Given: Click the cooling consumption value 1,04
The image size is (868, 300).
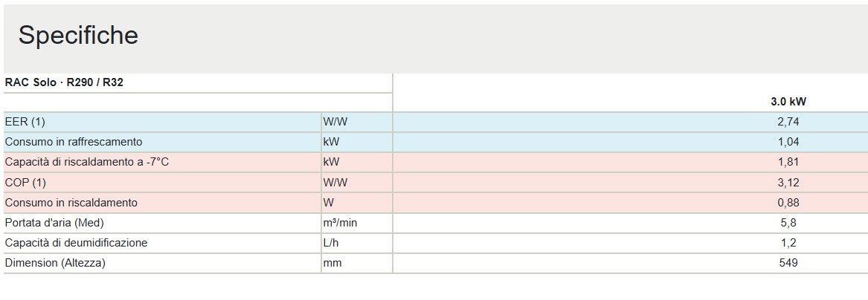Looking at the screenshot, I should pos(788,142).
